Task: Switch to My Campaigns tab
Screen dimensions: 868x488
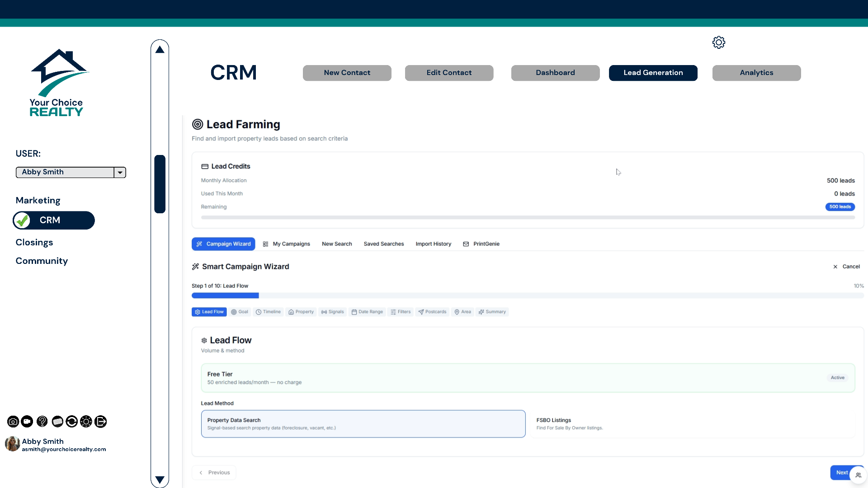Action: click(287, 244)
